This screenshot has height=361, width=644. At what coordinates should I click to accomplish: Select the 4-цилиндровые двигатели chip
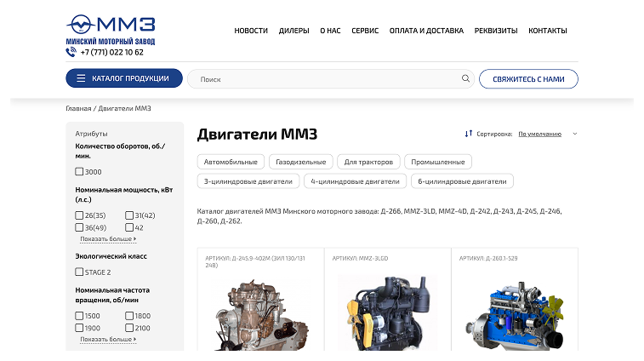(355, 180)
